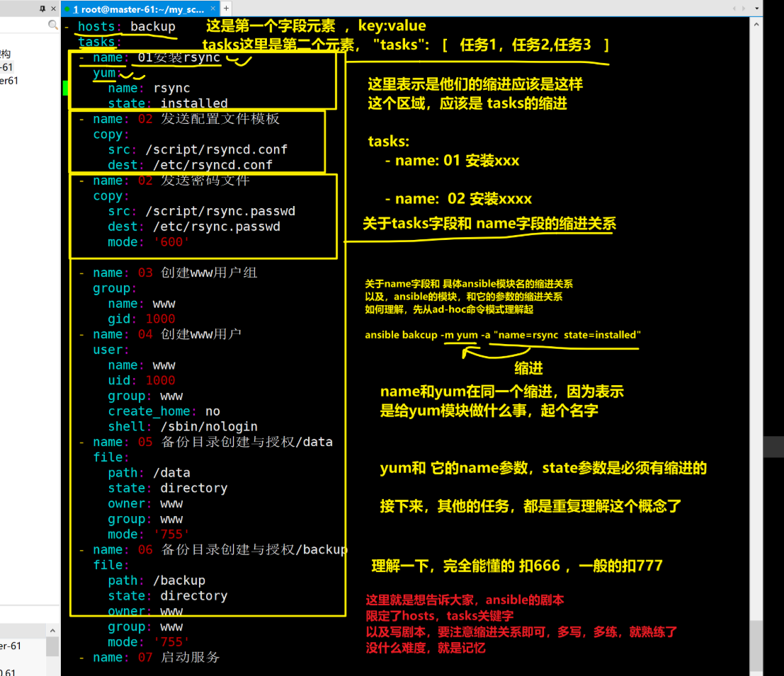Click the line "mode: '600'"
This screenshot has height=676, width=784.
(x=149, y=242)
